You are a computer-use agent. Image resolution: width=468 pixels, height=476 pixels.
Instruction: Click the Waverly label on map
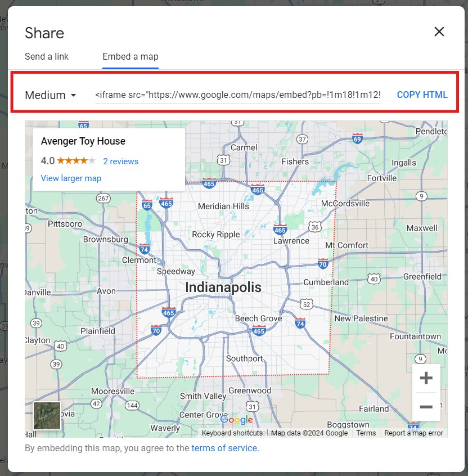tap(165, 428)
